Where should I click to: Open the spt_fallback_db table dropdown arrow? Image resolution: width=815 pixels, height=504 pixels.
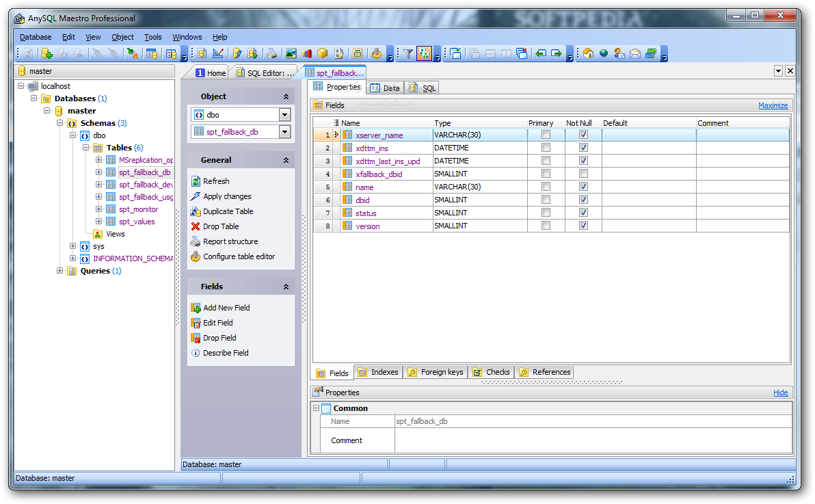pos(284,132)
